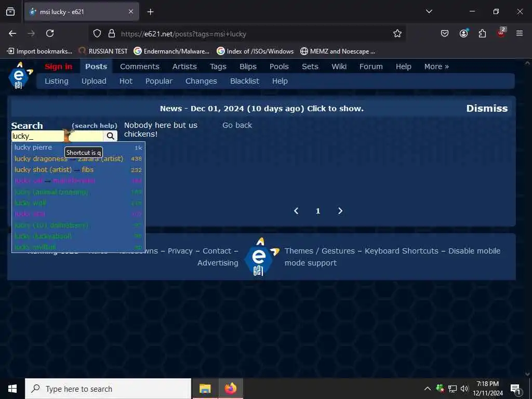Open the list-all-tabs chevron in title bar
This screenshot has height=399, width=532.
(x=429, y=11)
